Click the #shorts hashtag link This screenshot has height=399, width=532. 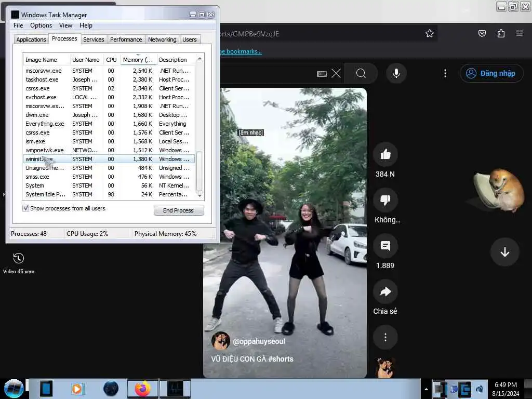coord(281,359)
